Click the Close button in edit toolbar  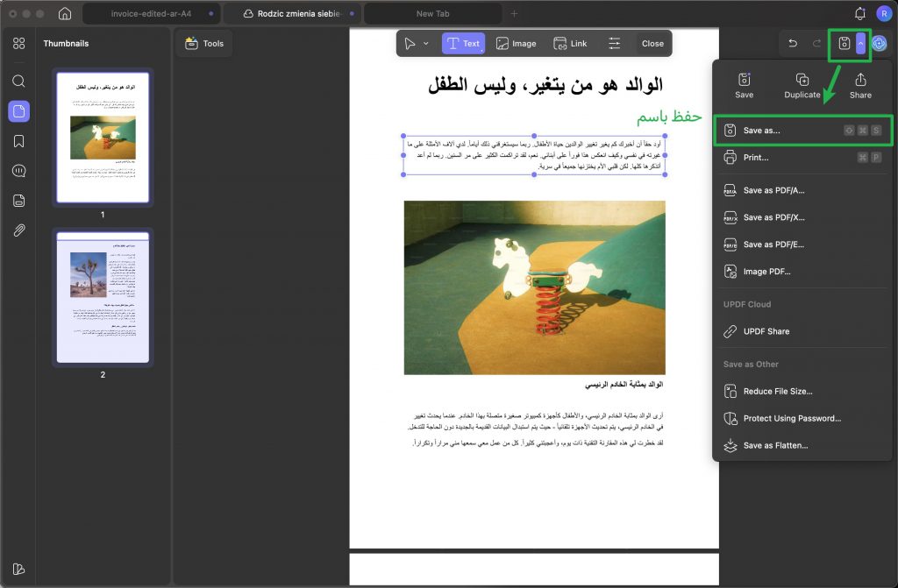pyautogui.click(x=652, y=44)
